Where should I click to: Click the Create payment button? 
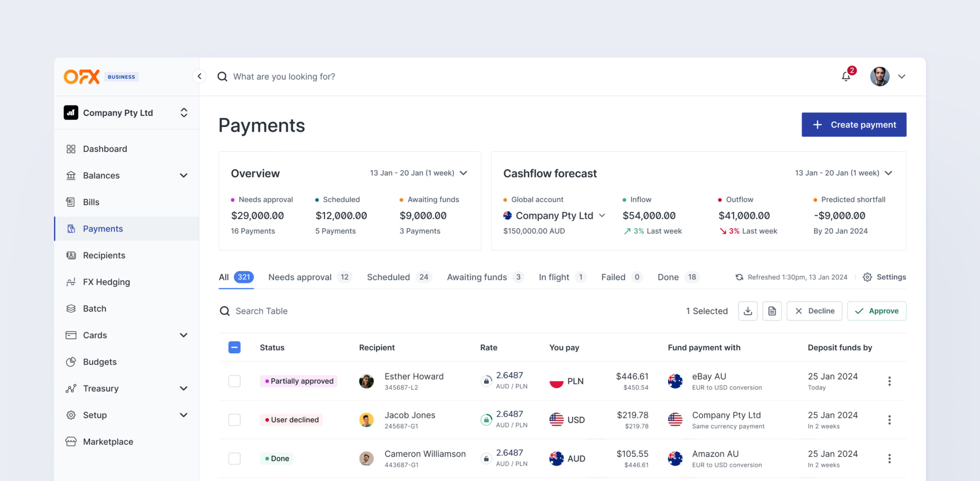coord(854,125)
